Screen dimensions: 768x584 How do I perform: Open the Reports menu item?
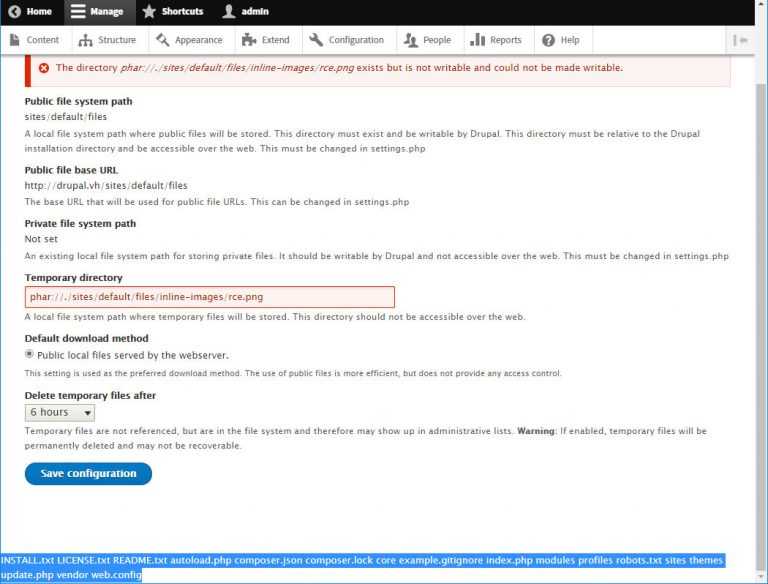496,40
